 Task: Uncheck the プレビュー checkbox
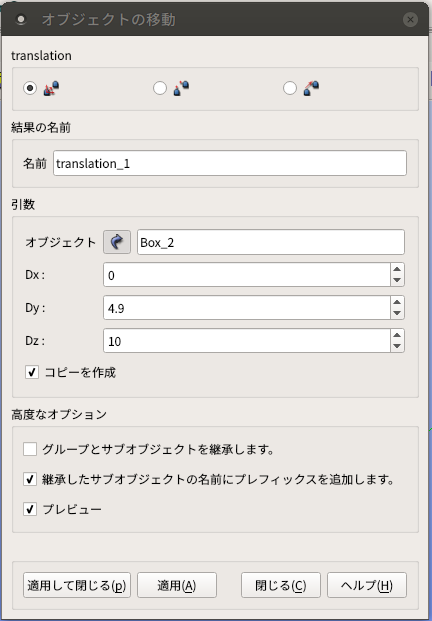pos(30,509)
